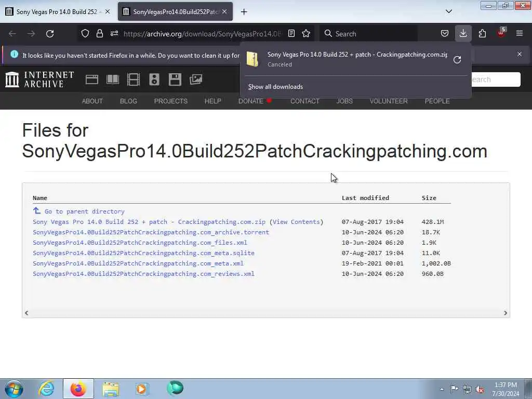This screenshot has width=532, height=399.
Task: Open the PEOPLE menu item
Action: tap(437, 101)
